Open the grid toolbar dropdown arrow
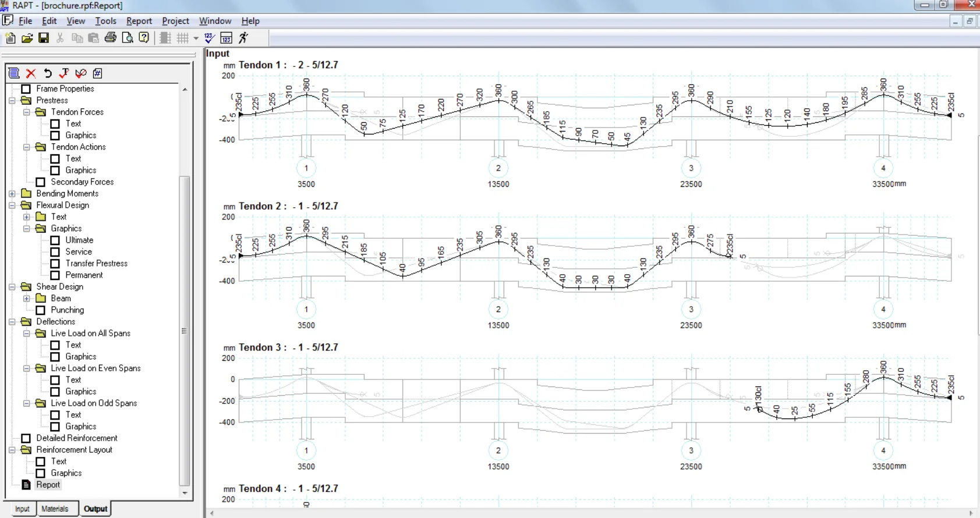The image size is (980, 518). click(196, 38)
